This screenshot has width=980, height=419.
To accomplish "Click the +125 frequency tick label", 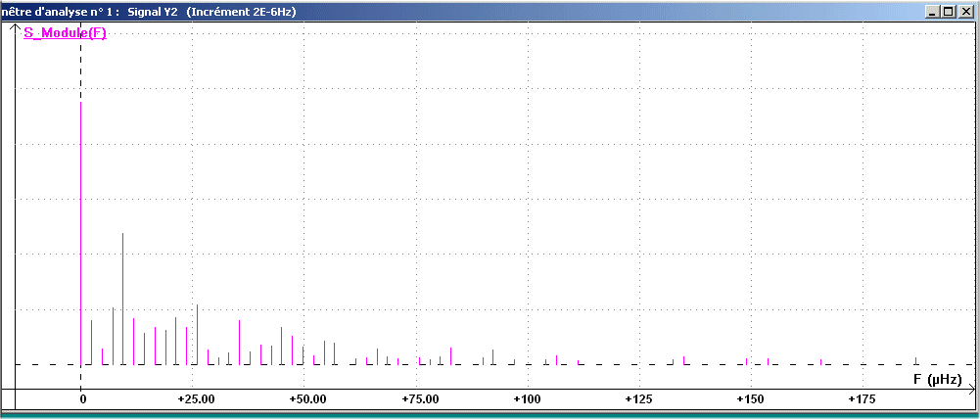I will 638,400.
